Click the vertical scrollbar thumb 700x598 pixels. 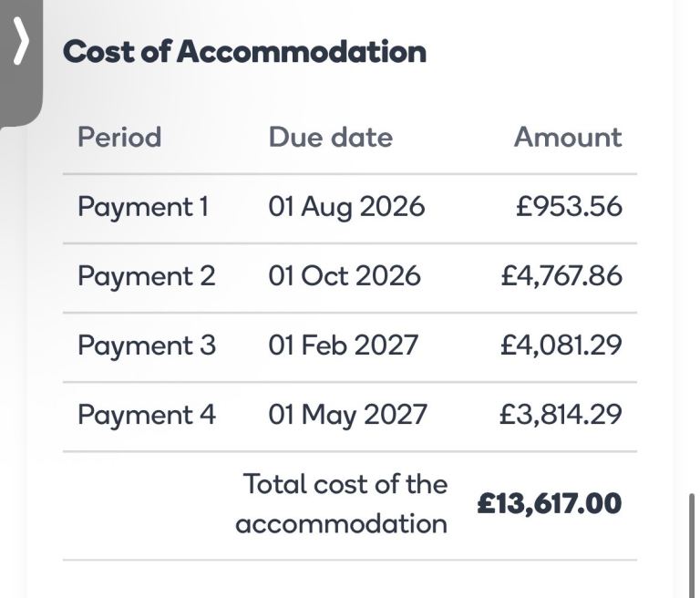[x=693, y=545]
